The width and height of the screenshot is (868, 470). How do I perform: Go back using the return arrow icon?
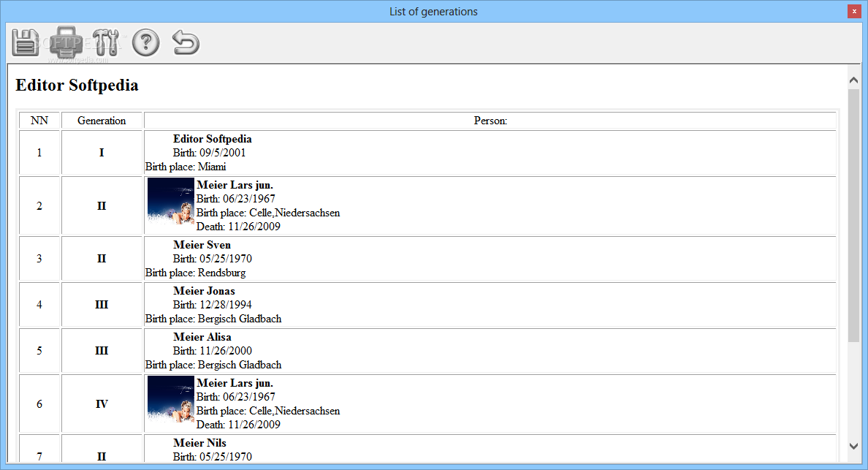click(186, 42)
